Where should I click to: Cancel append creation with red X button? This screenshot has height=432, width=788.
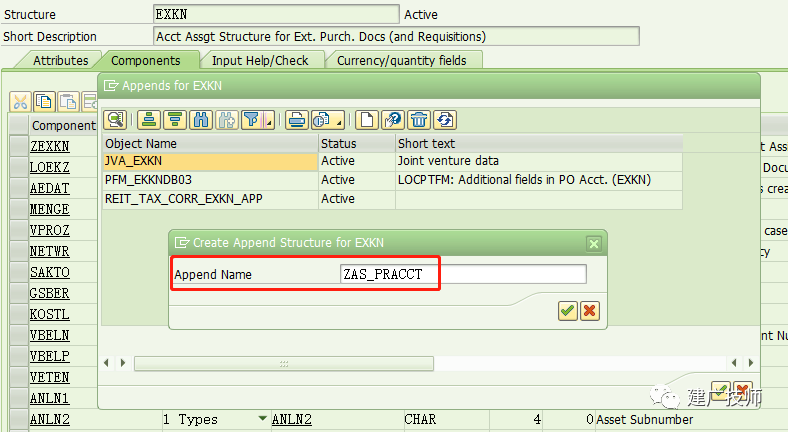tap(590, 311)
